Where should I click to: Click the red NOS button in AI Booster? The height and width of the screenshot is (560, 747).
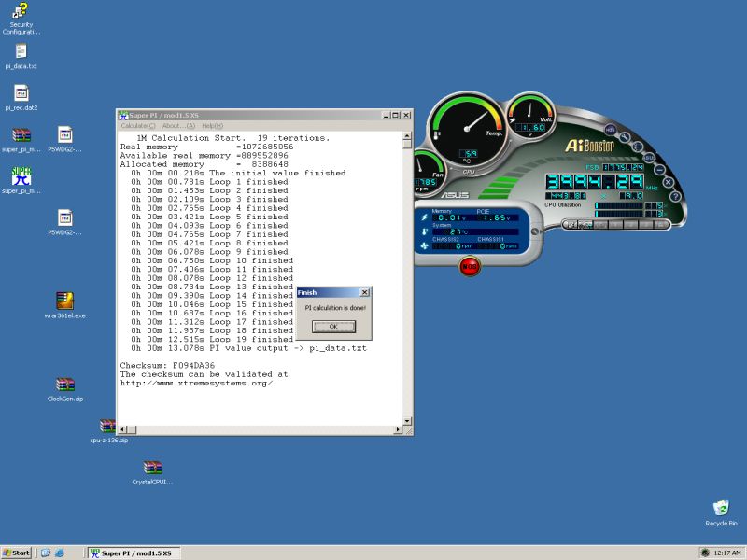[x=470, y=266]
